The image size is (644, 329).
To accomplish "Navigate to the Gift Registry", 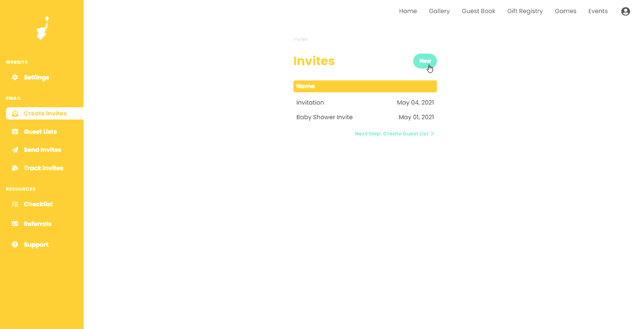I will 525,11.
